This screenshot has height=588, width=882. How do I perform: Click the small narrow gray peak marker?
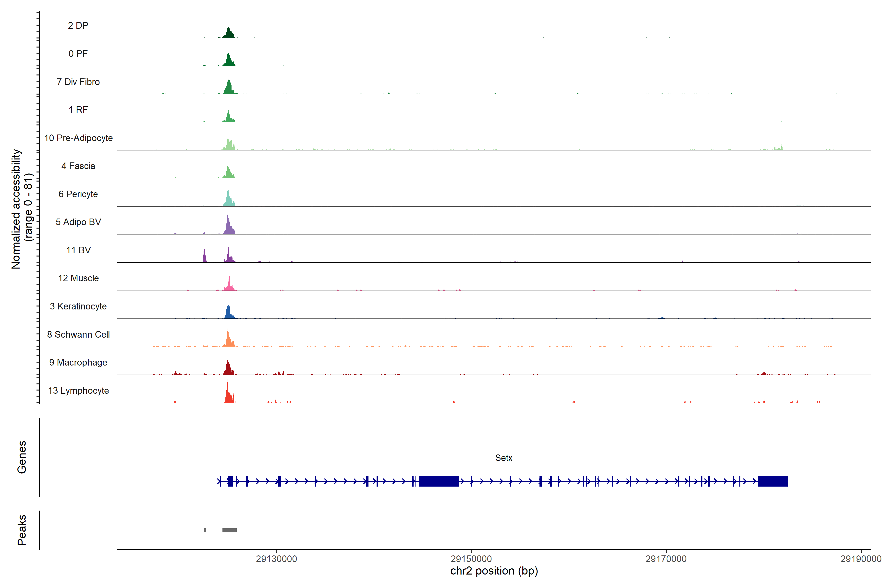pyautogui.click(x=205, y=530)
